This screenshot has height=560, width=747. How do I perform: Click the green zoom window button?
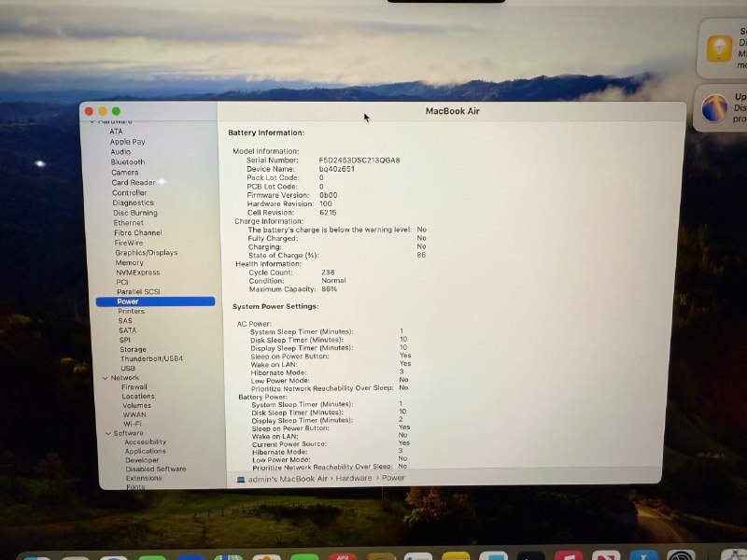coord(116,111)
